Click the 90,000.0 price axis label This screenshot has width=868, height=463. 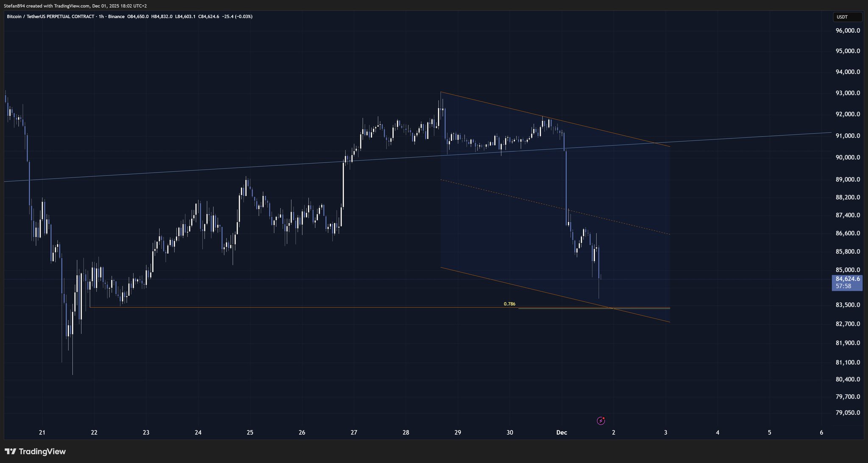[x=848, y=157]
